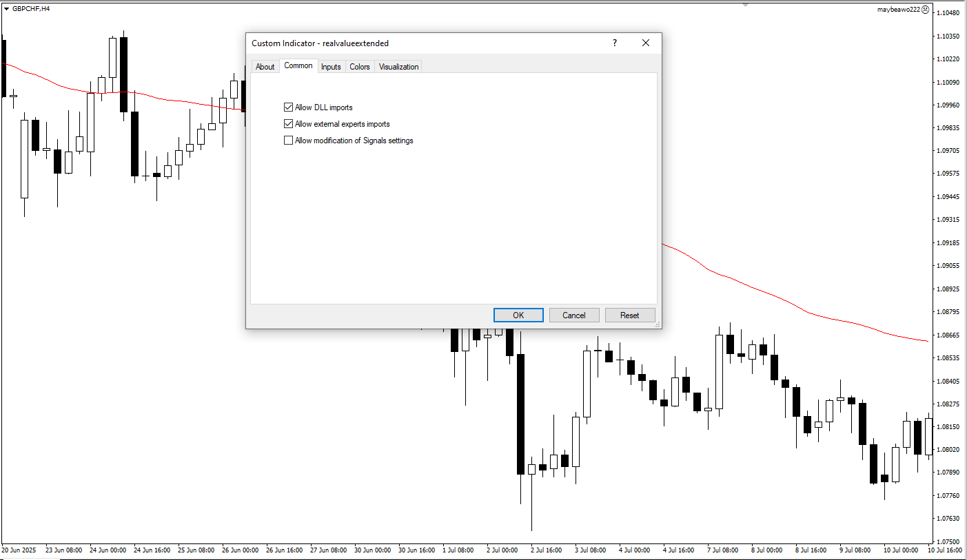Viewport: 967px width, 560px height.
Task: Open the Inputs tab
Action: pyautogui.click(x=331, y=67)
